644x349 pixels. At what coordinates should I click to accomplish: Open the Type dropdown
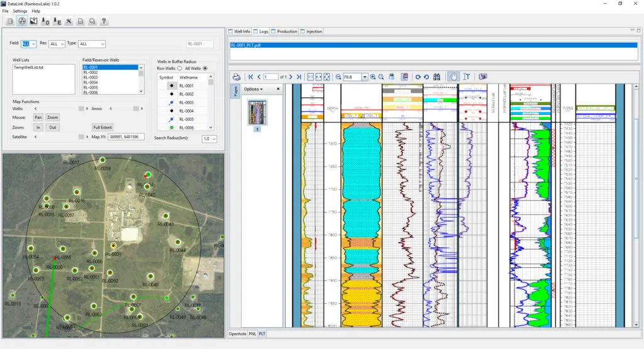point(92,44)
